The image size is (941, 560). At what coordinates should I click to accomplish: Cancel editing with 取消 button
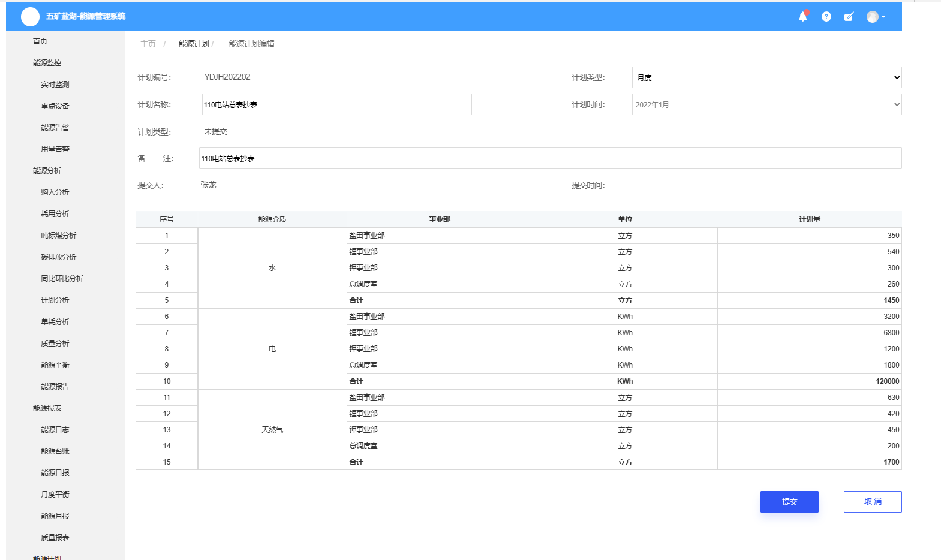(873, 502)
